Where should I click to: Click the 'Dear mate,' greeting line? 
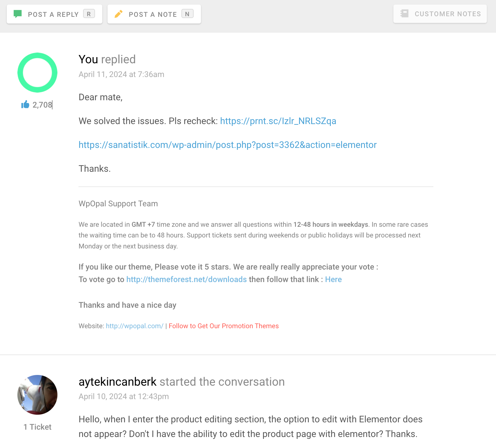100,97
